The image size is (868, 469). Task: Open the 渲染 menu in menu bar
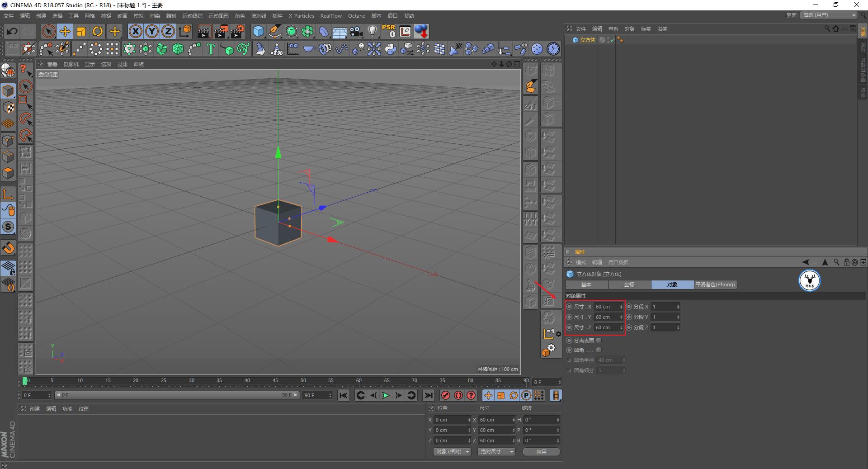[x=155, y=16]
